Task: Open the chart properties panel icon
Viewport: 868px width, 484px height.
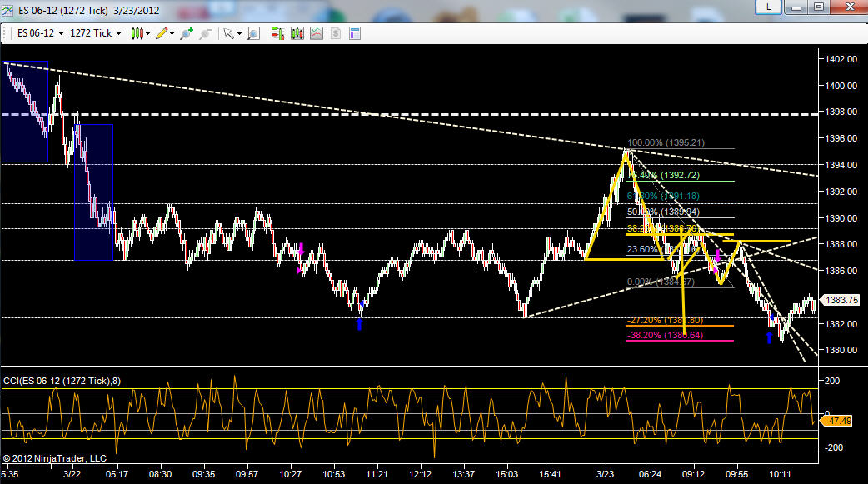Action: click(x=355, y=34)
